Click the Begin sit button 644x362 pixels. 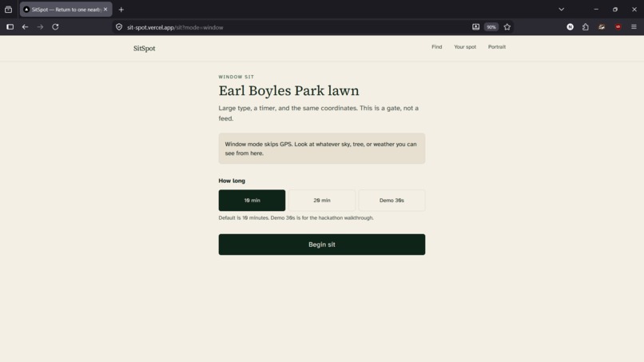pos(322,245)
